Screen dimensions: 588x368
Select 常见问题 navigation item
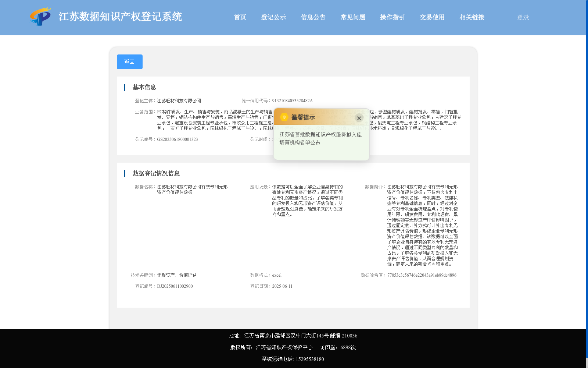(x=353, y=17)
